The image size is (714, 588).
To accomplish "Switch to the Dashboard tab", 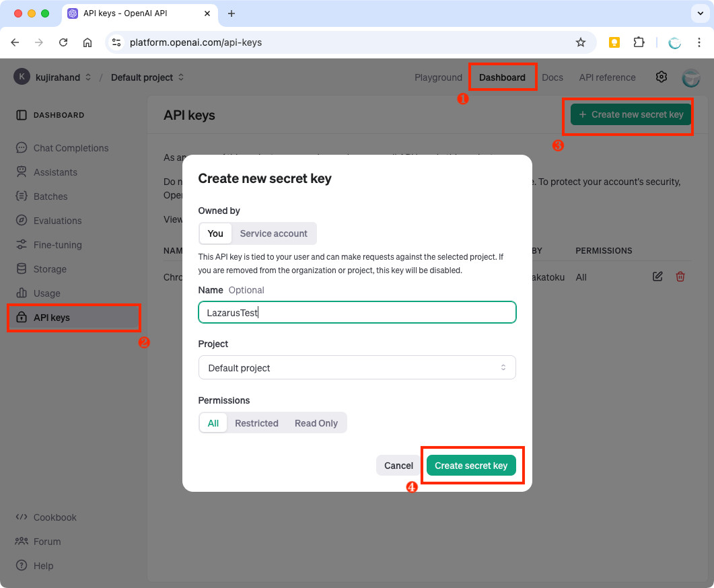I will coord(502,77).
